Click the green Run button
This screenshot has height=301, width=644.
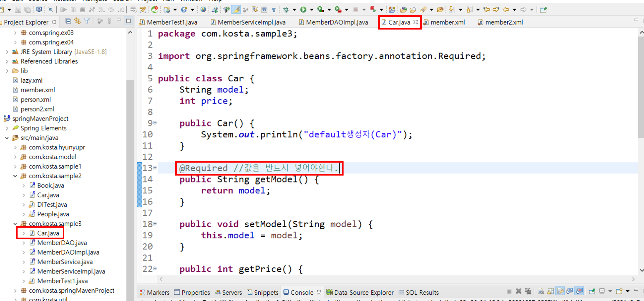pos(303,10)
